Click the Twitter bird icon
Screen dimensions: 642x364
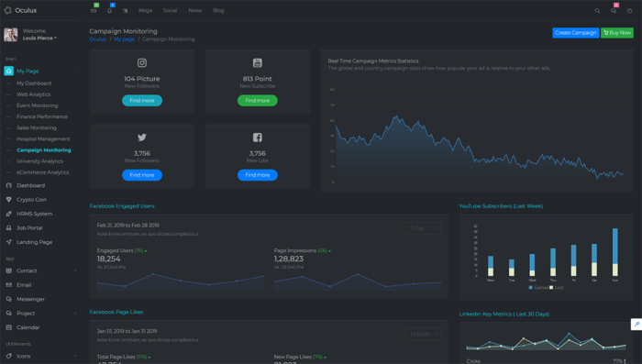[x=142, y=138]
